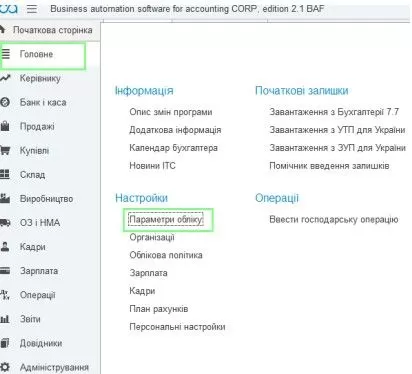412x374 pixels.
Task: Open Облікова політика link
Action: tap(166, 255)
